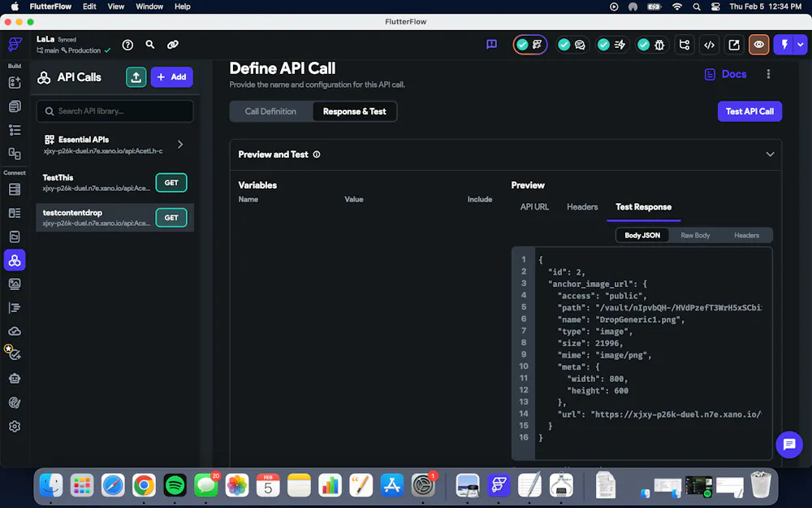Viewport: 812px width, 508px height.
Task: Open the Data Types sidebar icon
Action: click(15, 213)
